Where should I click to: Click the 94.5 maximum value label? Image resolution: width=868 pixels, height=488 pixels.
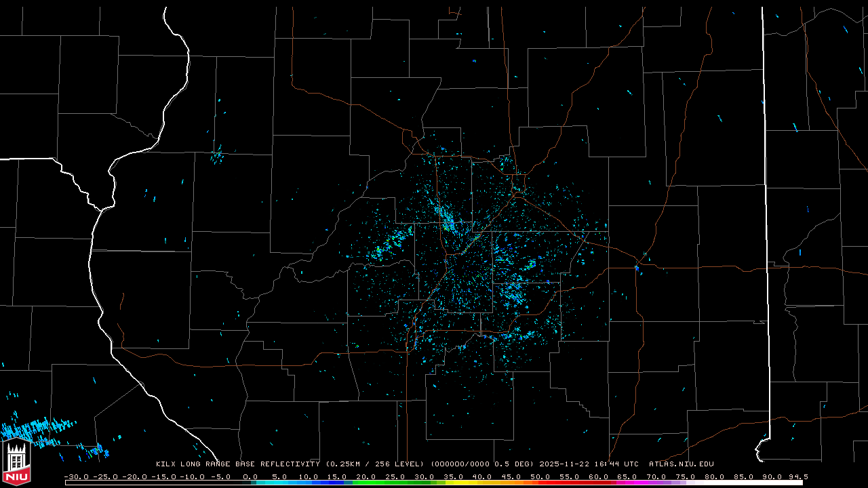point(797,476)
